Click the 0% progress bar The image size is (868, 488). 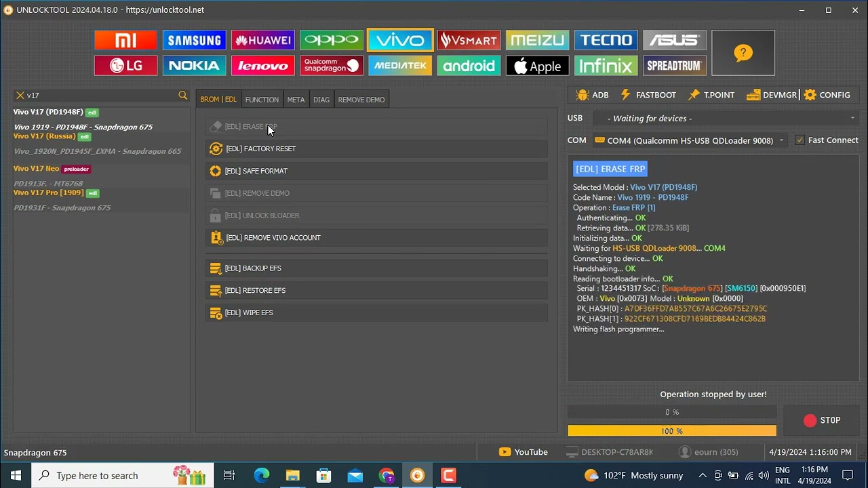pos(672,412)
